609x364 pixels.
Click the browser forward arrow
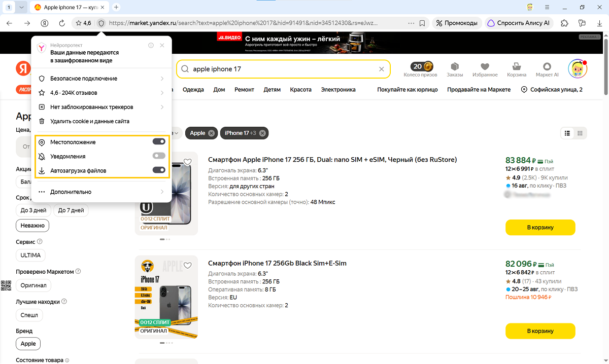27,23
